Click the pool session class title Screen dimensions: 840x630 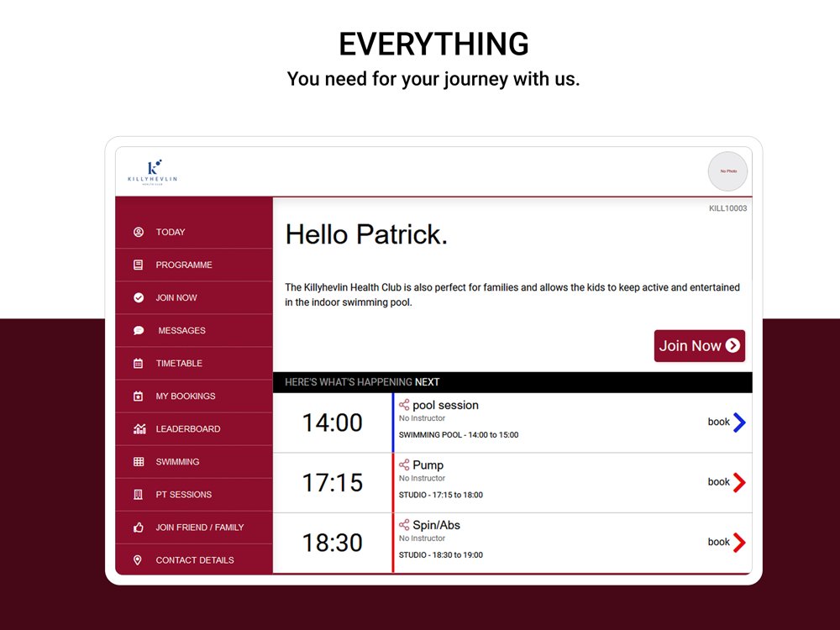point(445,405)
